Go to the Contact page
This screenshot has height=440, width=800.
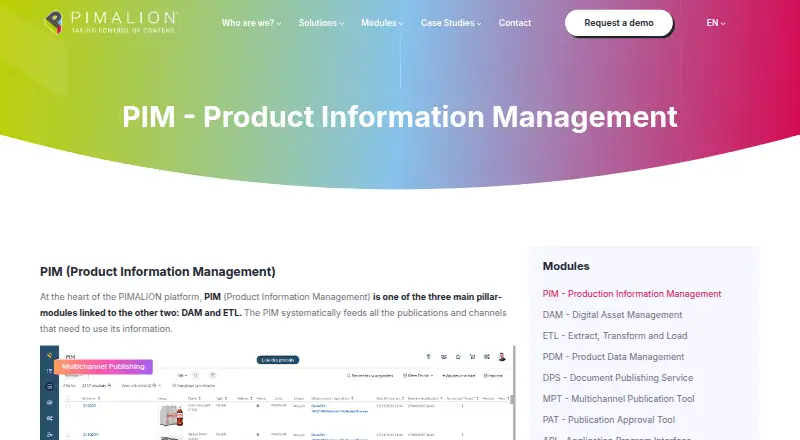click(515, 23)
